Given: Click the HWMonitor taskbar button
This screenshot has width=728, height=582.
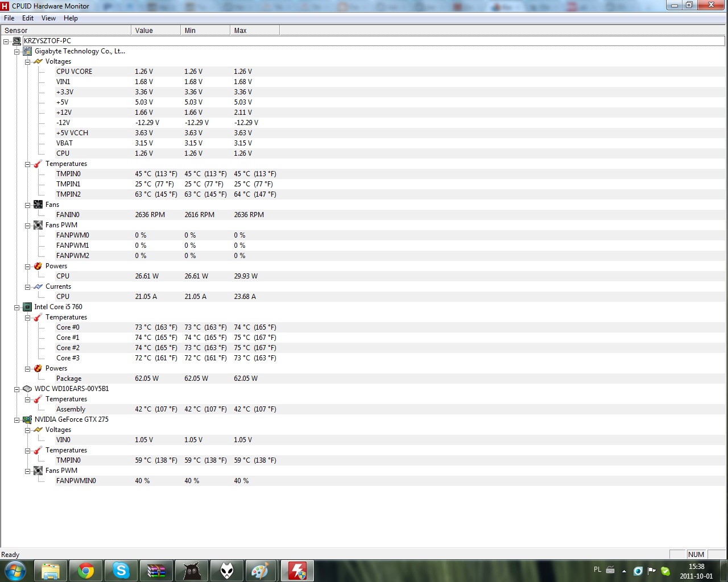Looking at the screenshot, I should 297,571.
